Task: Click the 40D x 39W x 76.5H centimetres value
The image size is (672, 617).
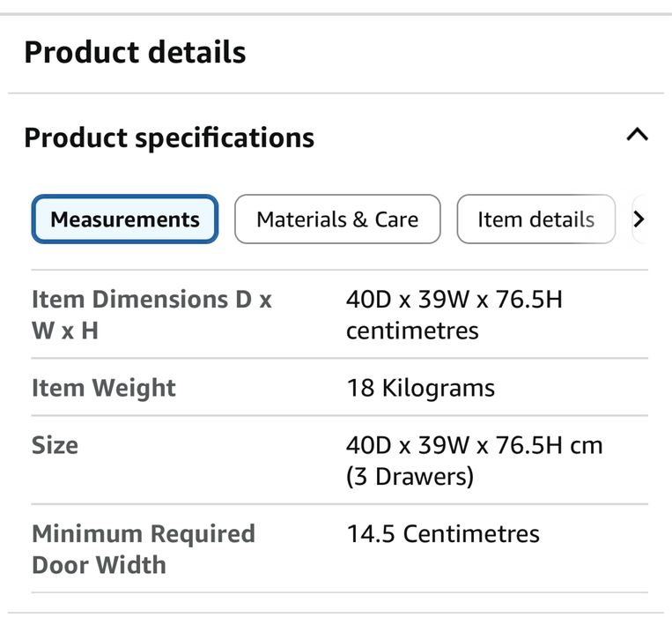Action: click(x=454, y=315)
